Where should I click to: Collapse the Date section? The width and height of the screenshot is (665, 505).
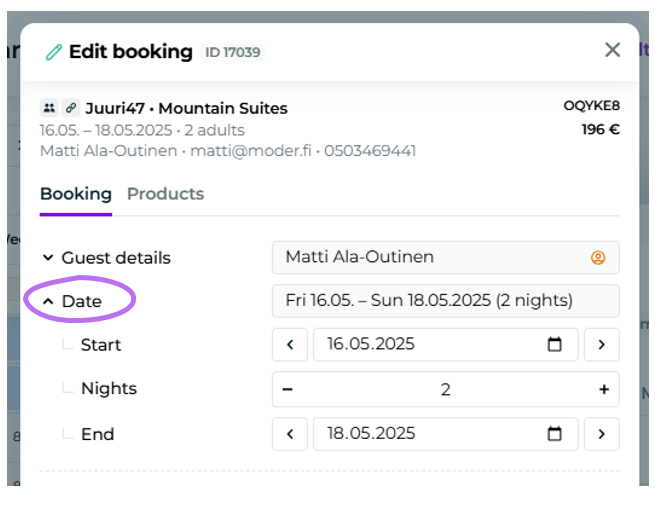72,301
